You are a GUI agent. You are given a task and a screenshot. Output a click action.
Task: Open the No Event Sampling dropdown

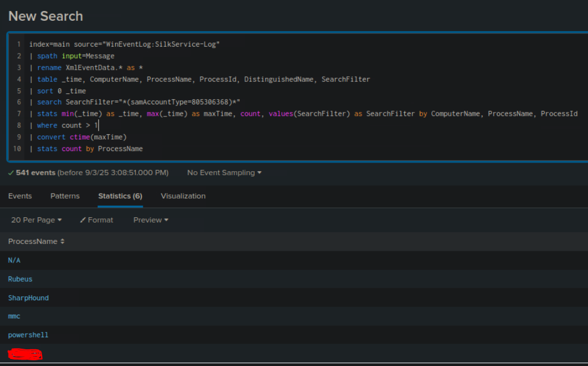pyautogui.click(x=224, y=173)
